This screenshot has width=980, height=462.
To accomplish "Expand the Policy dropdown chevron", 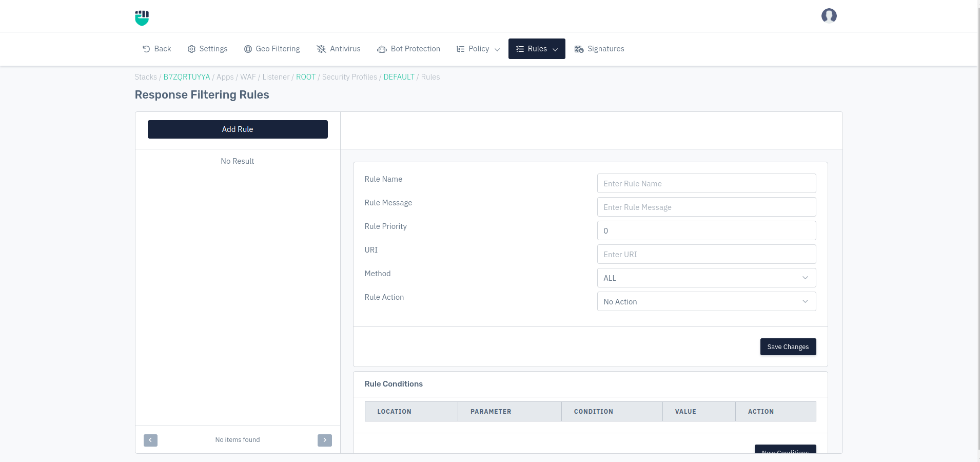I will pos(497,49).
